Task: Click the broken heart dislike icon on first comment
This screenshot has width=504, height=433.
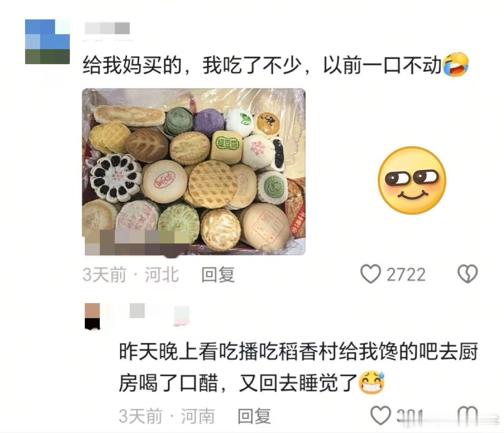Action: tap(467, 274)
